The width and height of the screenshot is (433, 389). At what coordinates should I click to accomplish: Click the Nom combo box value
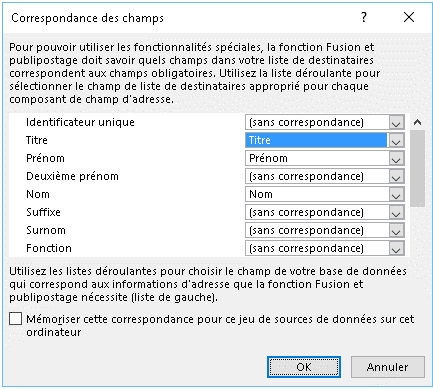pos(261,194)
